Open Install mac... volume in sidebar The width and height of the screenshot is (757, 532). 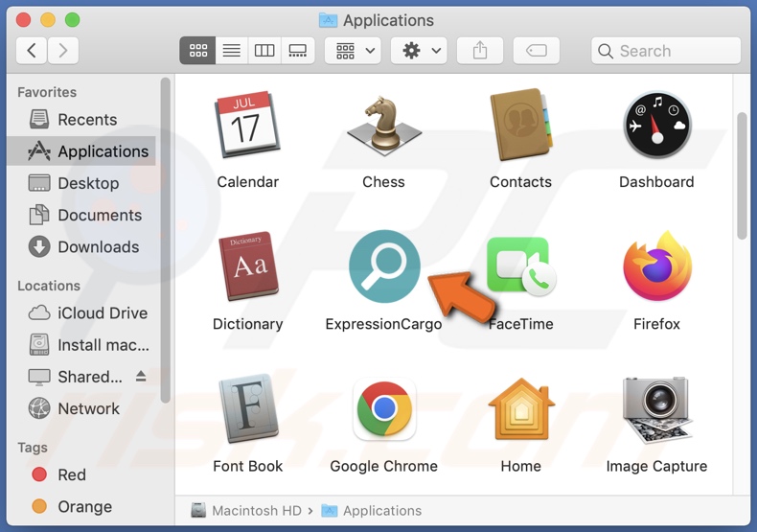click(81, 345)
